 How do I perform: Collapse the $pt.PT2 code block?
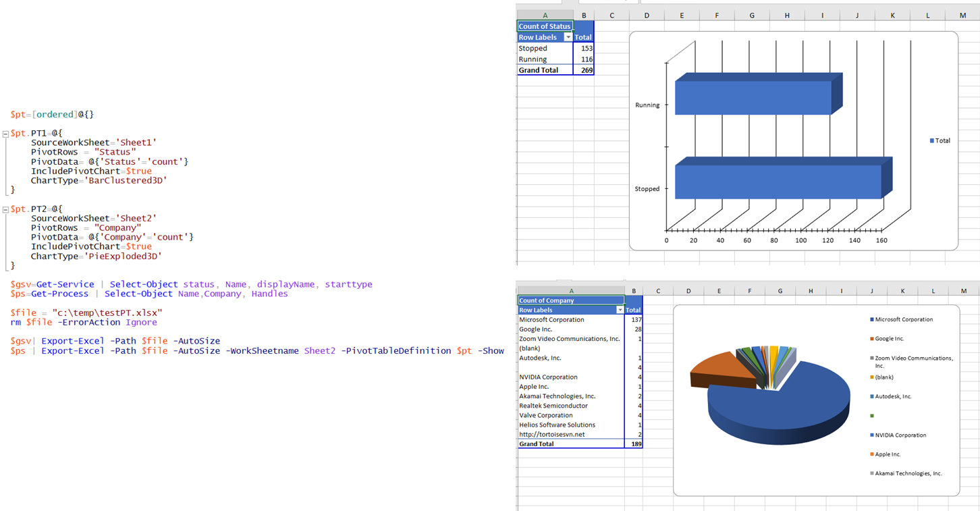6,209
